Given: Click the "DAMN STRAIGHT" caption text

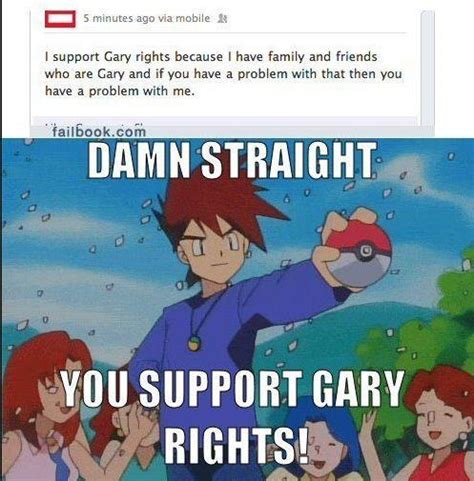Looking at the screenshot, I should (232, 160).
